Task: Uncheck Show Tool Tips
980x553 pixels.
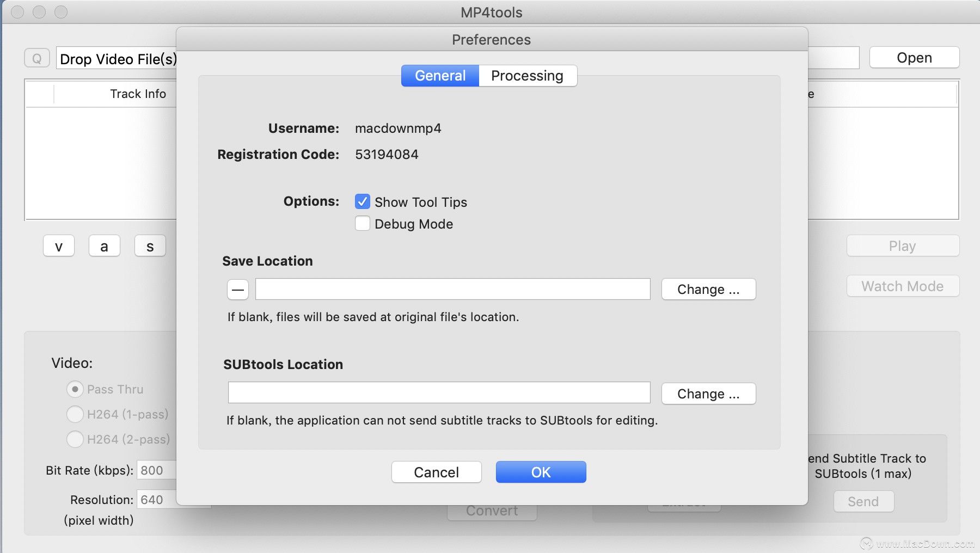Action: (x=363, y=202)
